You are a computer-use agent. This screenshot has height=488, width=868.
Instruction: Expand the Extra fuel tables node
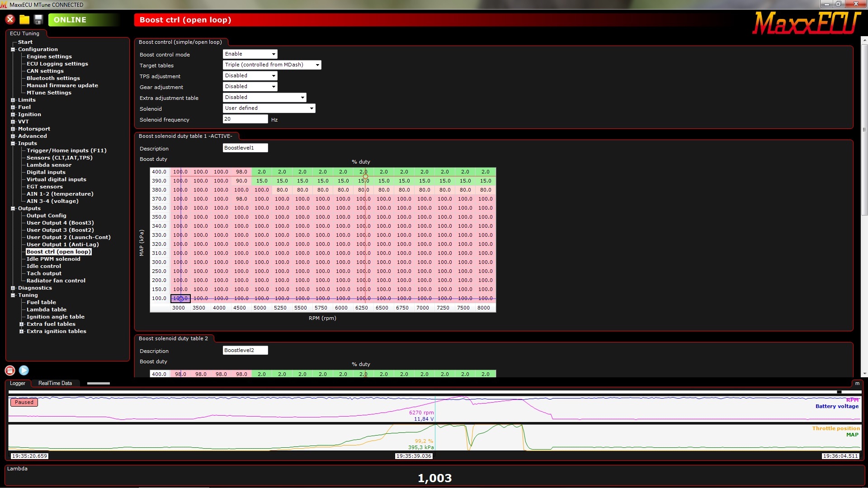click(x=21, y=324)
